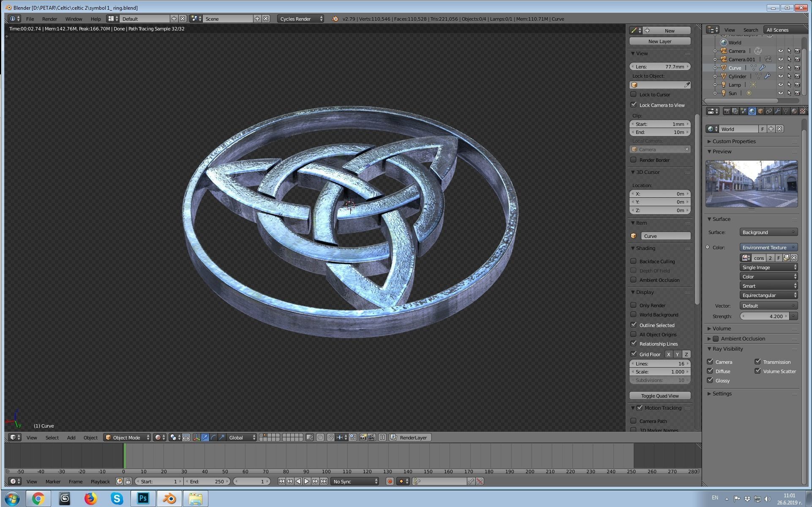The height and width of the screenshot is (507, 812).
Task: Open the Object Data triangle tab
Action: coord(786,111)
